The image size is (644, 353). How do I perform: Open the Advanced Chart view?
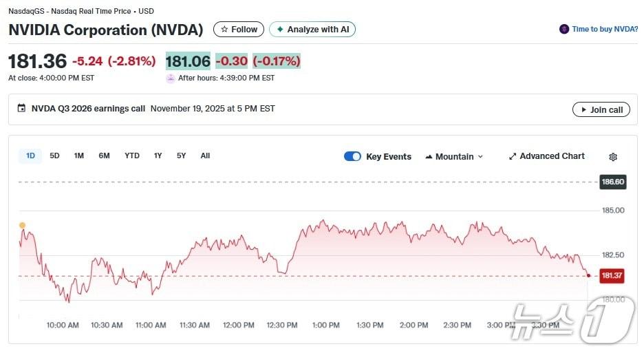pyautogui.click(x=547, y=156)
